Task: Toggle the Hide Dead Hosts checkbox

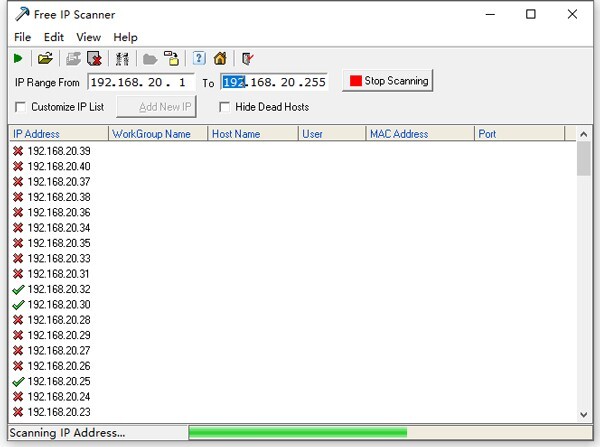Action: click(224, 107)
